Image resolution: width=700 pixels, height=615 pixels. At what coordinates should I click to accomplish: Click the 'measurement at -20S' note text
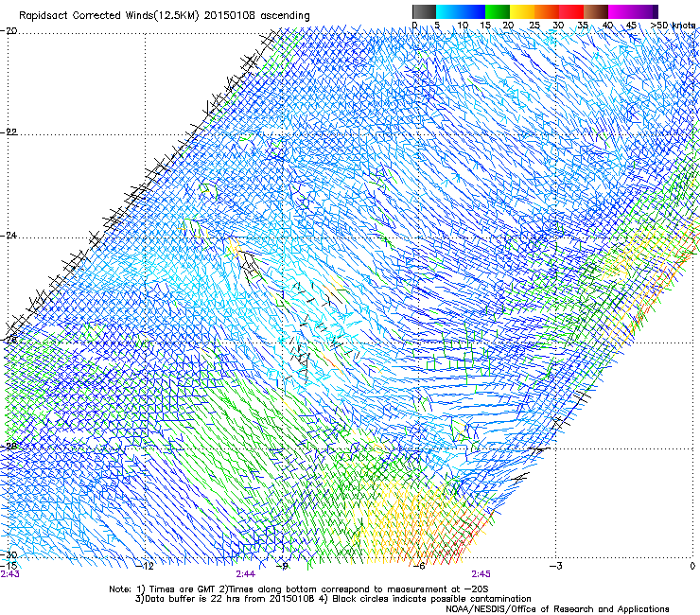pyautogui.click(x=440, y=589)
